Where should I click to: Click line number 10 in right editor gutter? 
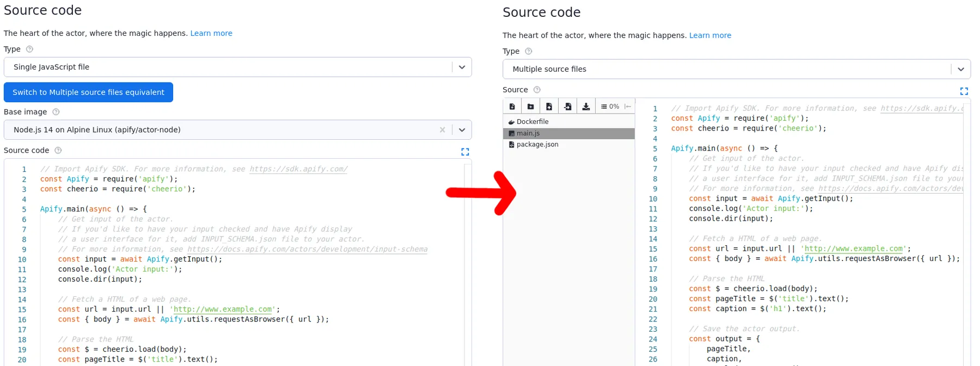point(653,199)
